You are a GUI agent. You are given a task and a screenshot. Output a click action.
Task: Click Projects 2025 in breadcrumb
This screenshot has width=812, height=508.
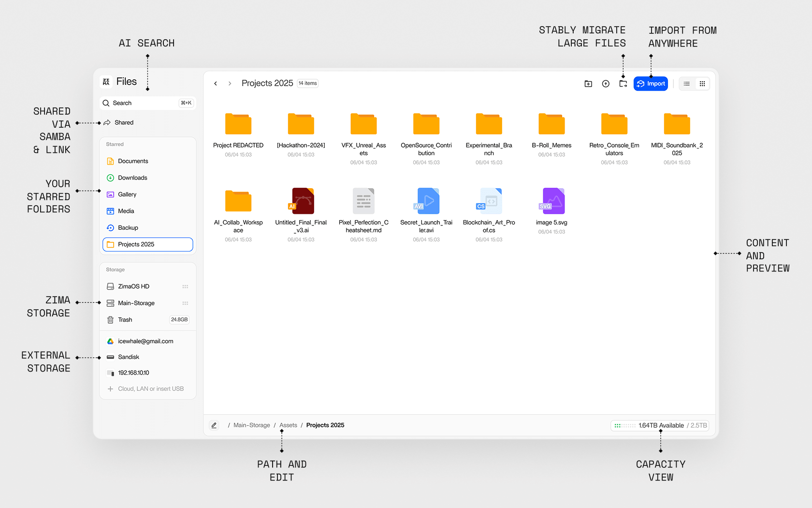pyautogui.click(x=325, y=425)
